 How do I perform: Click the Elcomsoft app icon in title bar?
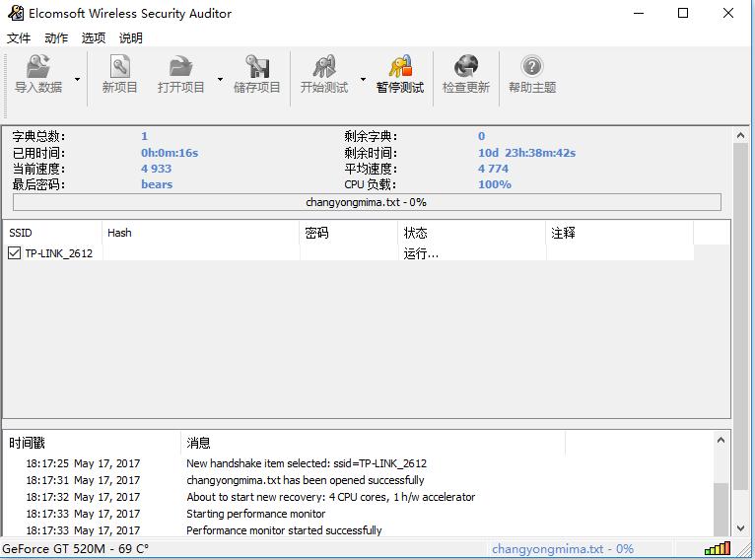coord(16,13)
